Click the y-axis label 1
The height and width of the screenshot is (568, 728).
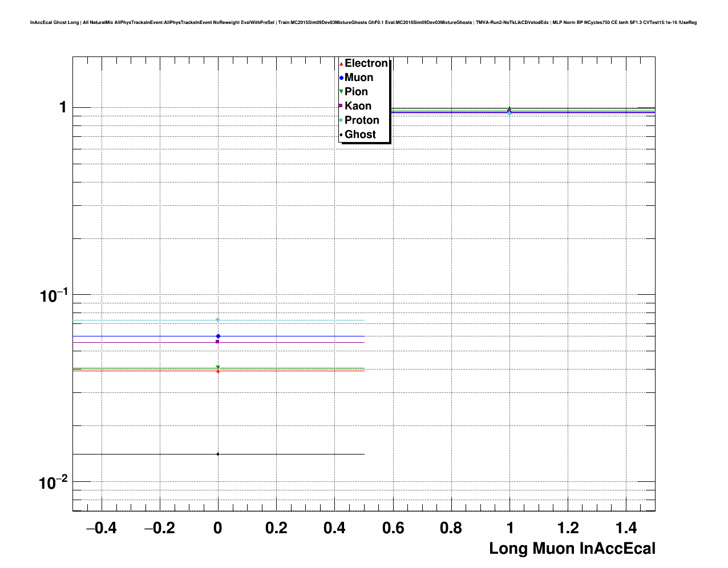click(63, 107)
